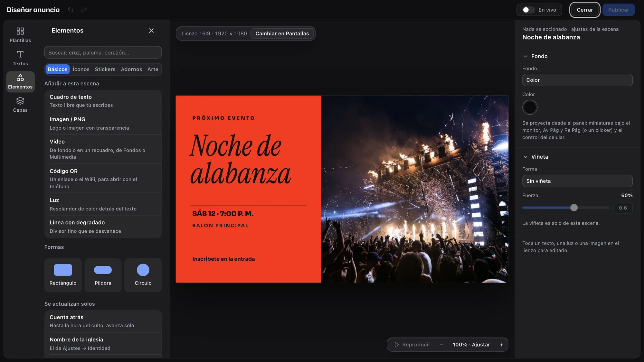Open the black background color swatch

[530, 107]
